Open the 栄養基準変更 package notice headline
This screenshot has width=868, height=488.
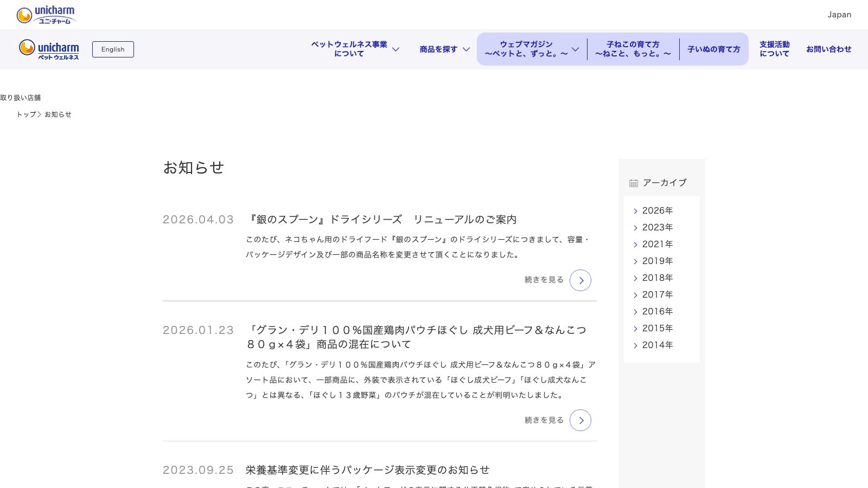click(x=367, y=470)
